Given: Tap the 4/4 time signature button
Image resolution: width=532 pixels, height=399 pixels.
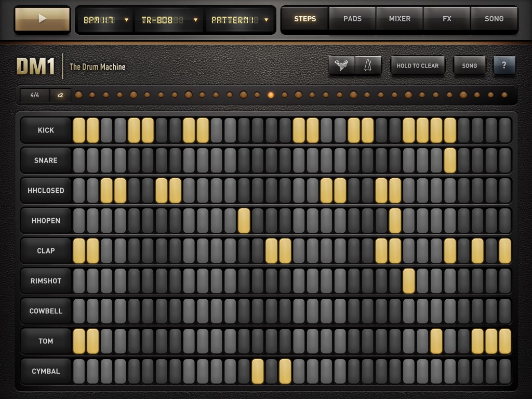Looking at the screenshot, I should coord(35,95).
